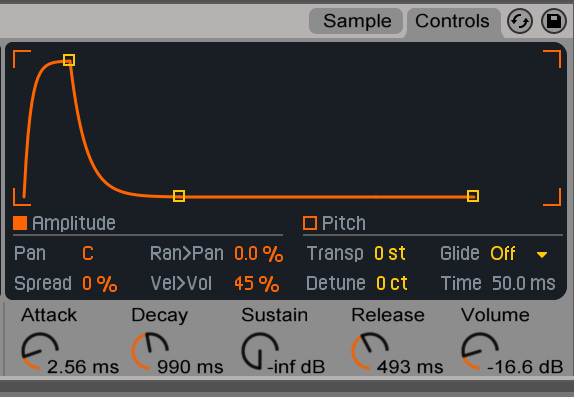574x397 pixels.
Task: Click the Release knob dial
Action: tap(370, 351)
